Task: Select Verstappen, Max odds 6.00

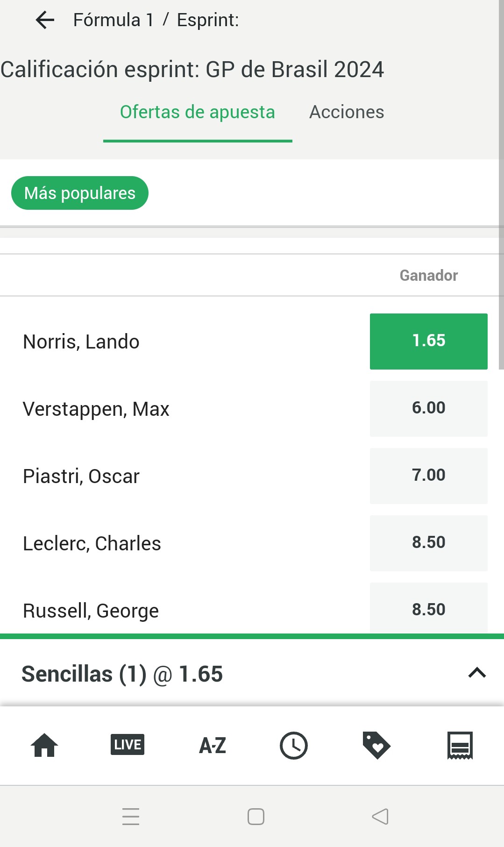Action: pos(429,409)
